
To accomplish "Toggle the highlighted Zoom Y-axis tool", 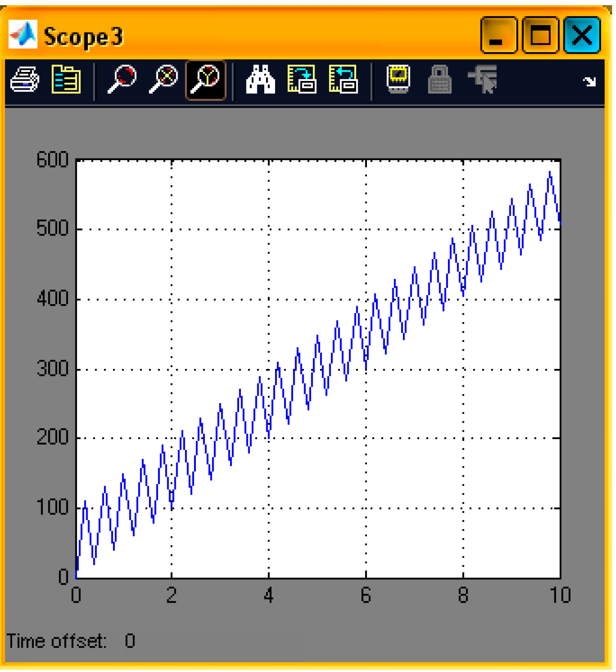I will pos(205,80).
